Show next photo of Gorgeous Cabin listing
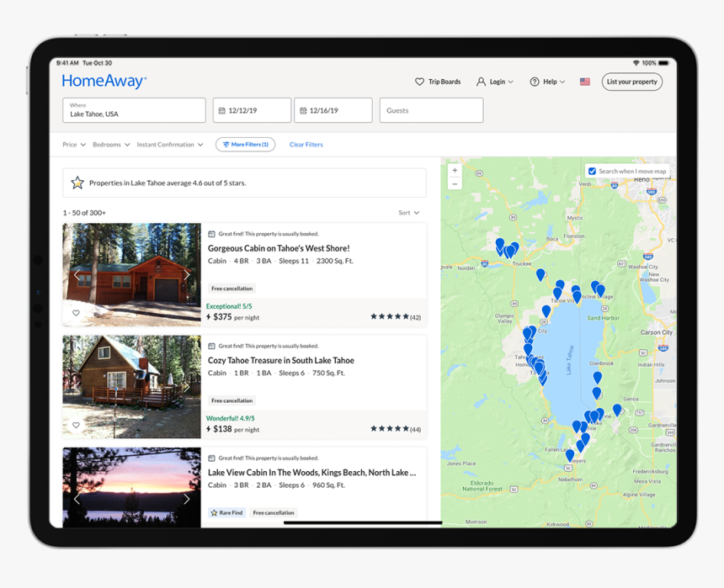The height and width of the screenshot is (588, 724). click(187, 275)
